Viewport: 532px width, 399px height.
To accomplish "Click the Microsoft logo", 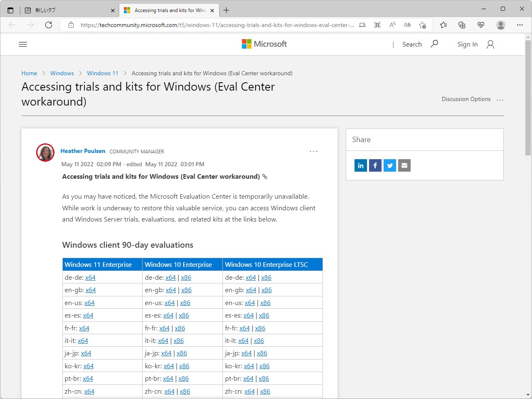I will click(x=264, y=44).
